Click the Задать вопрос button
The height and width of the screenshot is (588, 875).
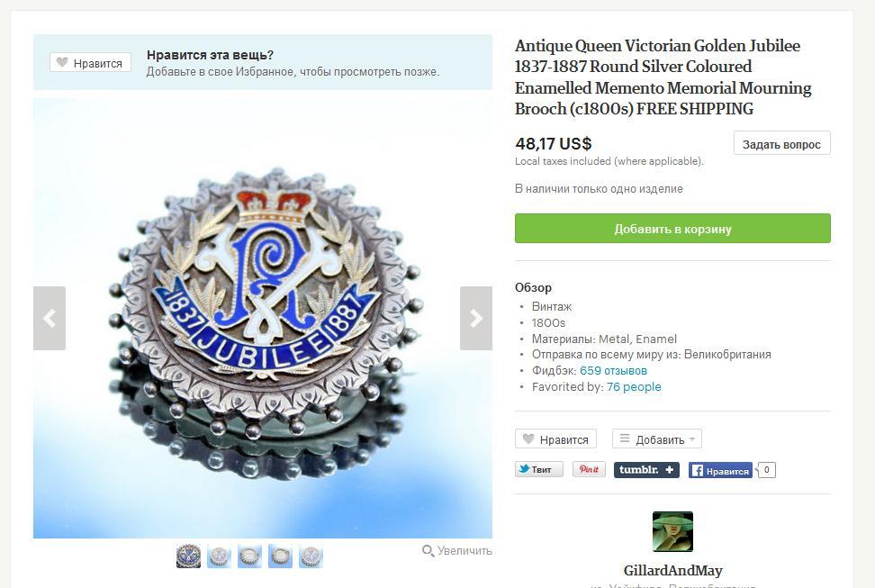click(781, 143)
